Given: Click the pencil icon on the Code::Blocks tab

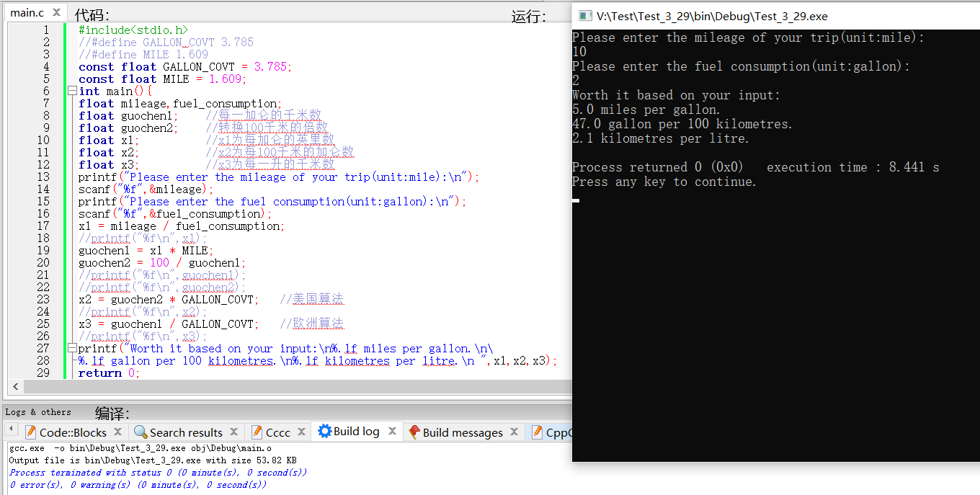Looking at the screenshot, I should tap(30, 432).
